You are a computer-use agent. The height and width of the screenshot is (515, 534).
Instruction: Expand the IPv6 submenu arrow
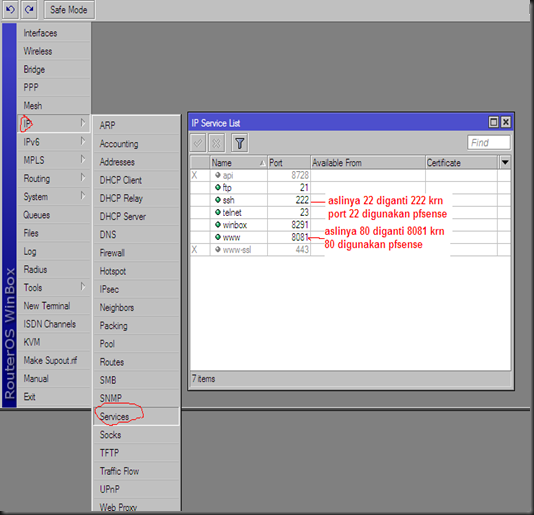click(83, 141)
